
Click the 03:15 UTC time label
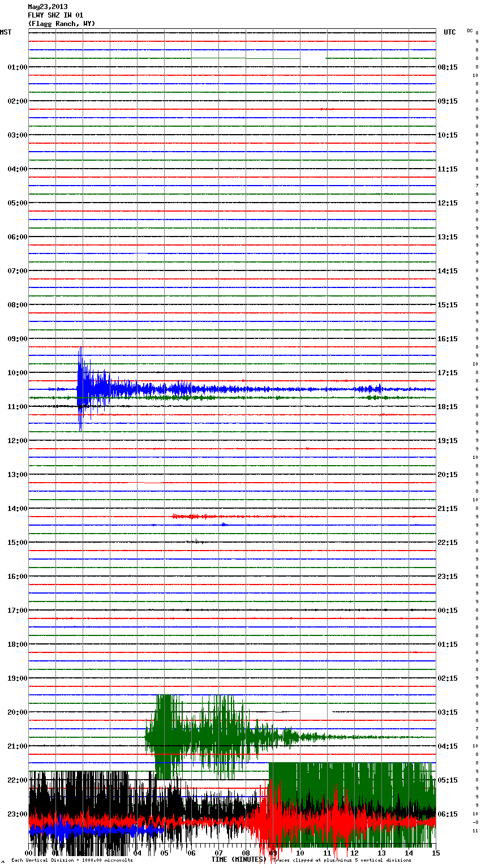point(448,712)
